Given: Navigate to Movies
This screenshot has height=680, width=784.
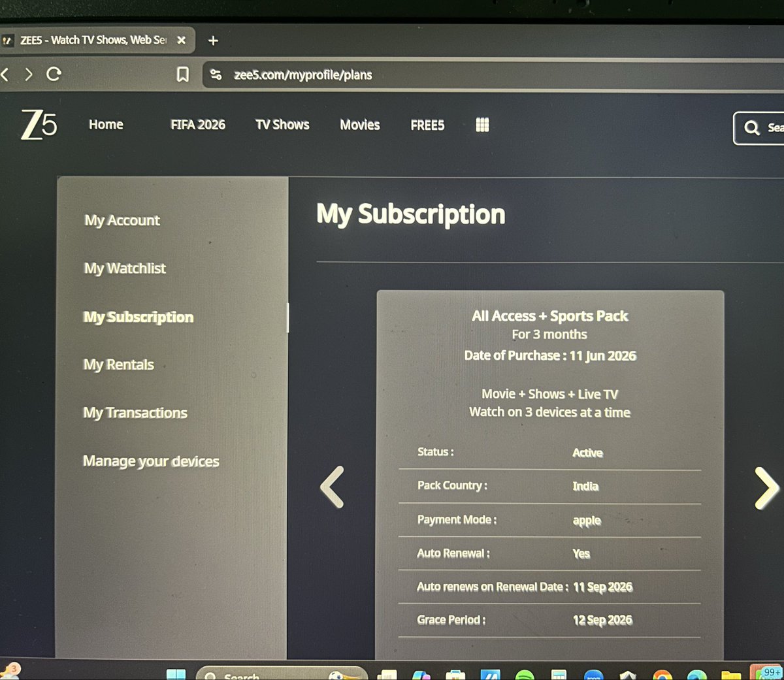Looking at the screenshot, I should [360, 125].
